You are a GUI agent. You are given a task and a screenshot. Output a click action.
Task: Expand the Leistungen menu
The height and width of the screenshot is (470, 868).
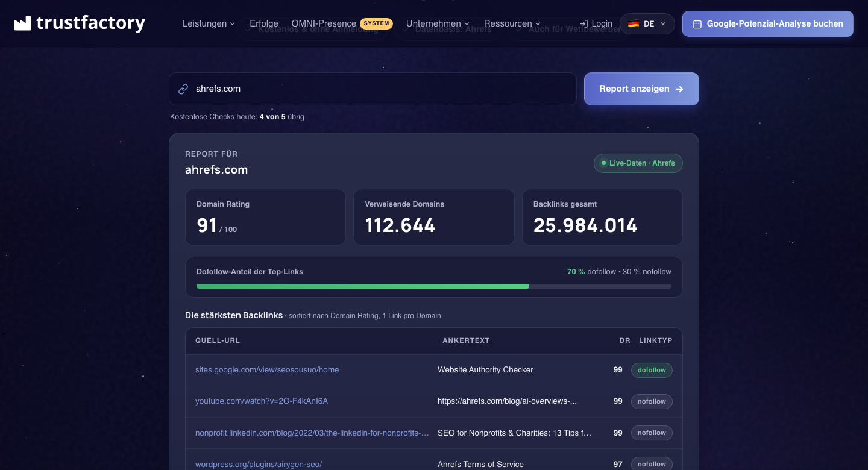point(209,23)
